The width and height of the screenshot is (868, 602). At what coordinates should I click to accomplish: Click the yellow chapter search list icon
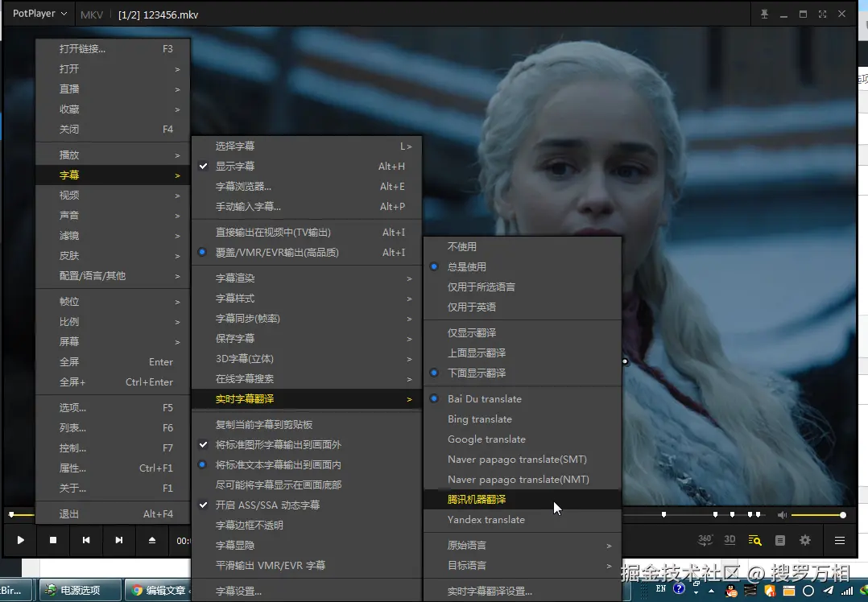tap(754, 540)
